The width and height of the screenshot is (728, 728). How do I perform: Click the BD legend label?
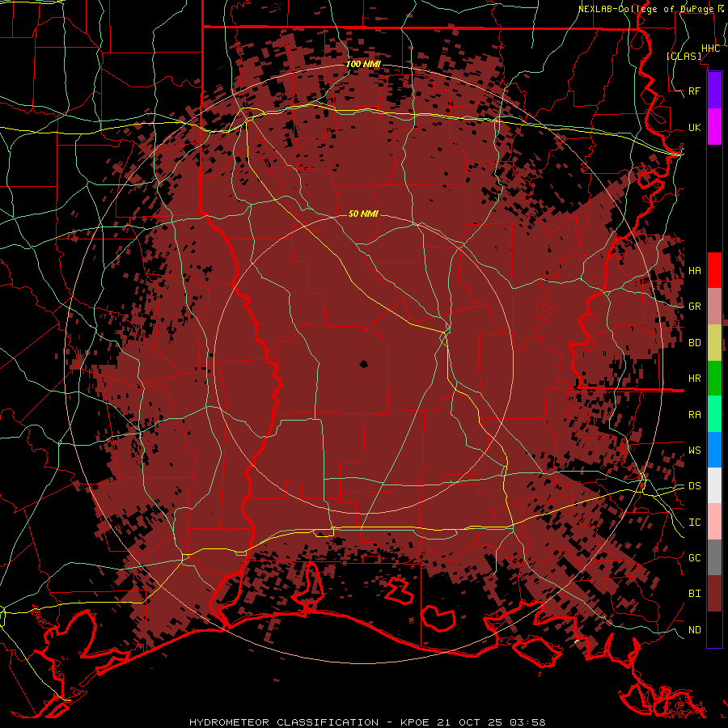[695, 343]
